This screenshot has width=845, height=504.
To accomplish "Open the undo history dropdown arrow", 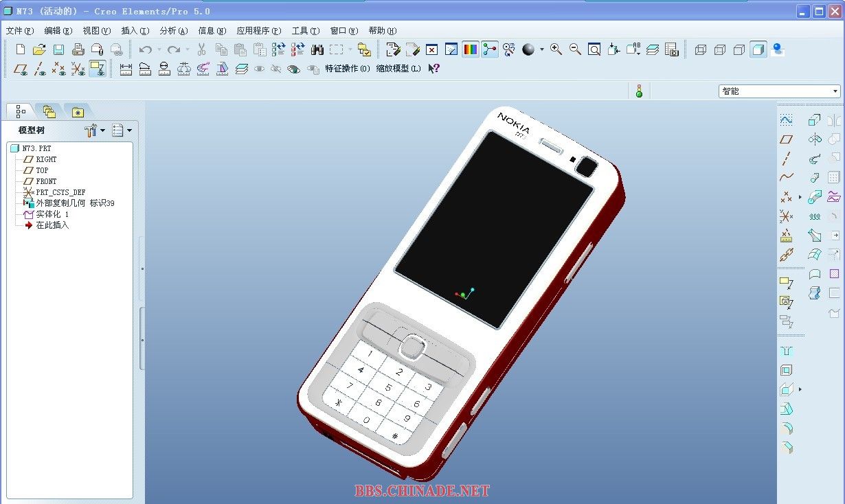I will click(159, 49).
